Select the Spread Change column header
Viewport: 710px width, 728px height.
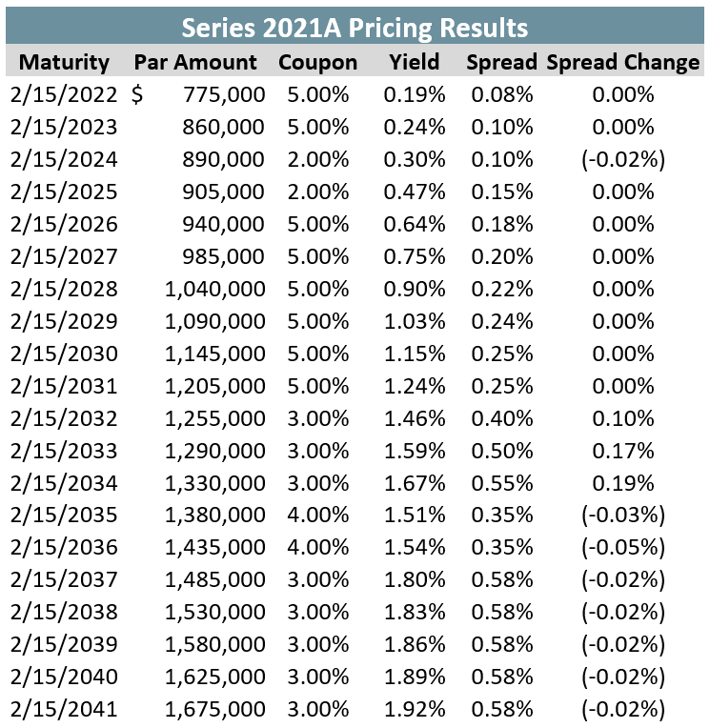click(x=622, y=63)
